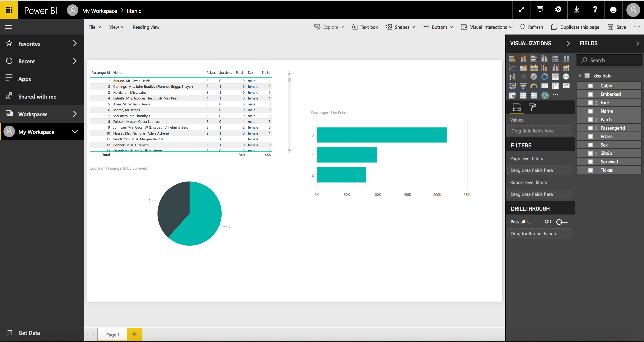Open Get Data
This screenshot has height=342, width=644.
[23, 333]
